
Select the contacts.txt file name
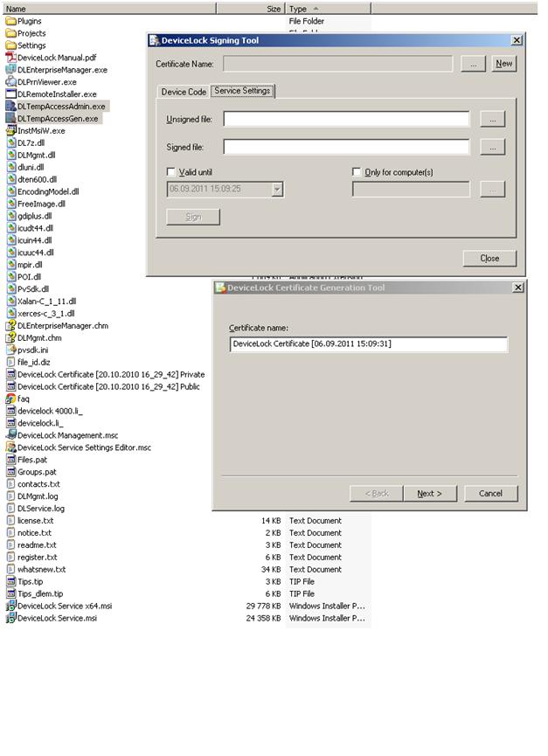point(39,484)
